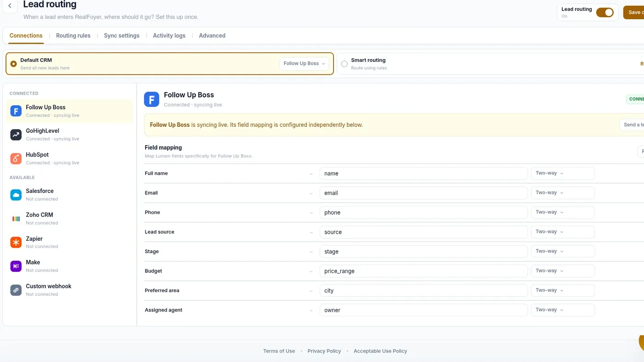Image resolution: width=644 pixels, height=362 pixels.
Task: Open the Default CRM Follow Up Boss dropdown
Action: coord(304,63)
